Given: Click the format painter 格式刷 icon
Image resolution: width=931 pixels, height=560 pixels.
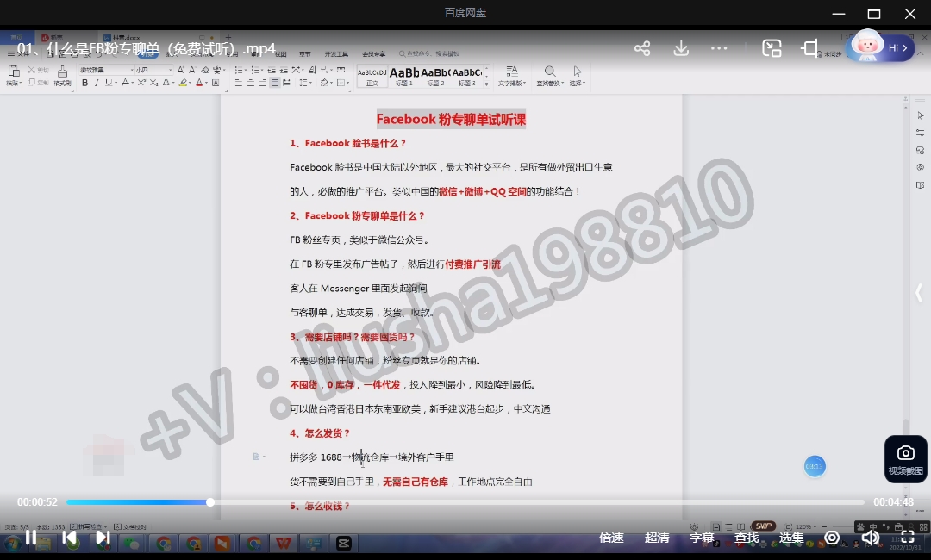Looking at the screenshot, I should [x=62, y=76].
